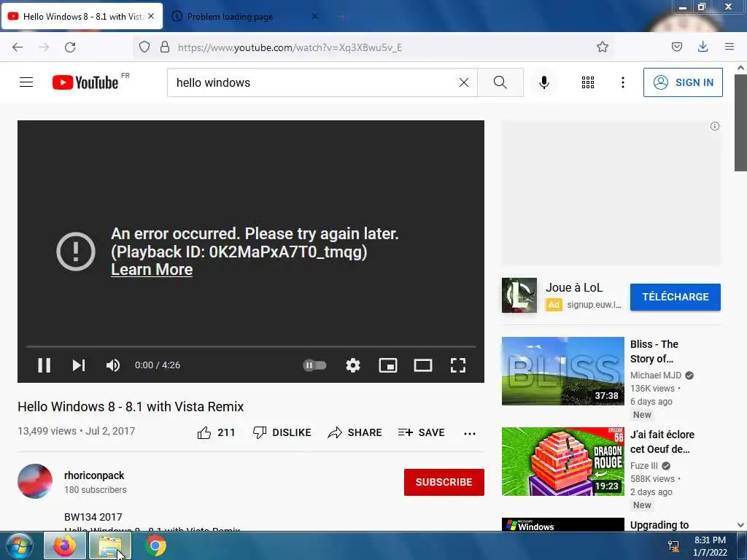Click TÉLÉCHARGE ad button

(675, 297)
